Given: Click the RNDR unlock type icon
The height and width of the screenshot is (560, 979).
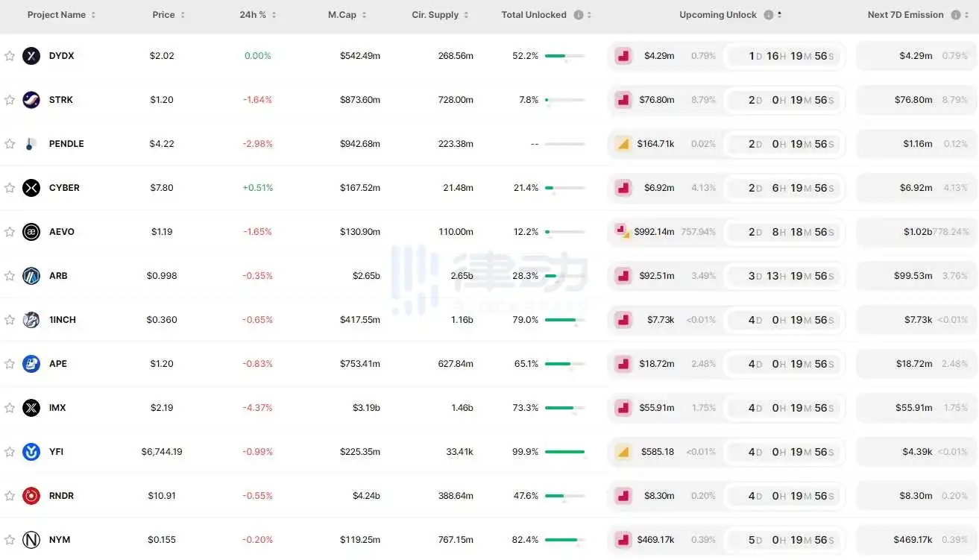Looking at the screenshot, I should [x=623, y=496].
